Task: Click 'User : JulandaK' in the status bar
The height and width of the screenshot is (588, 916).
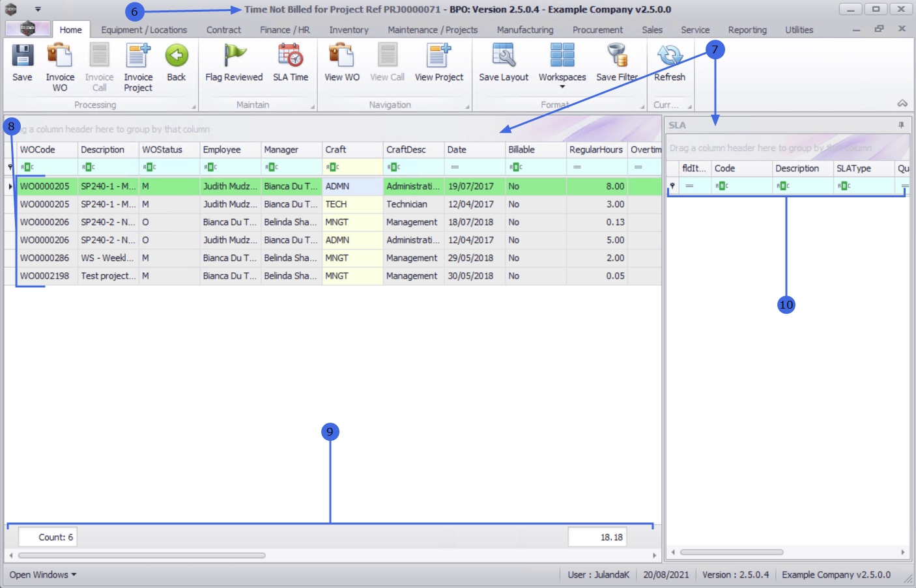Action: [599, 575]
